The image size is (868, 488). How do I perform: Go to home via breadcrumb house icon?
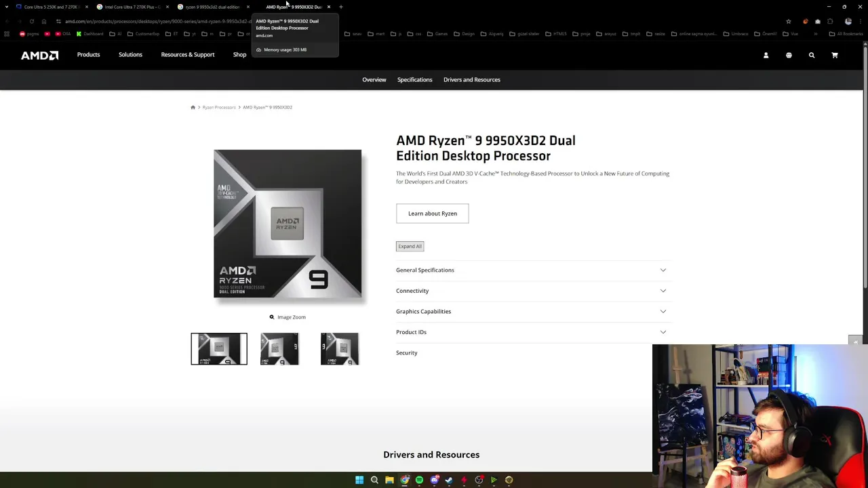pos(193,107)
